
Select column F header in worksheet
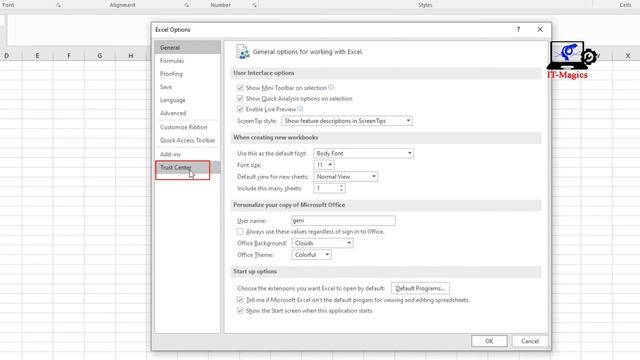tap(69, 56)
